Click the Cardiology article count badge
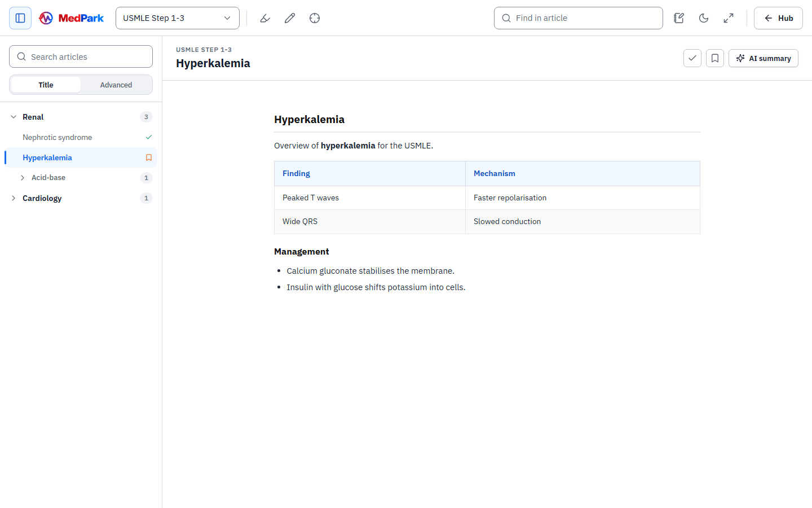 point(146,198)
